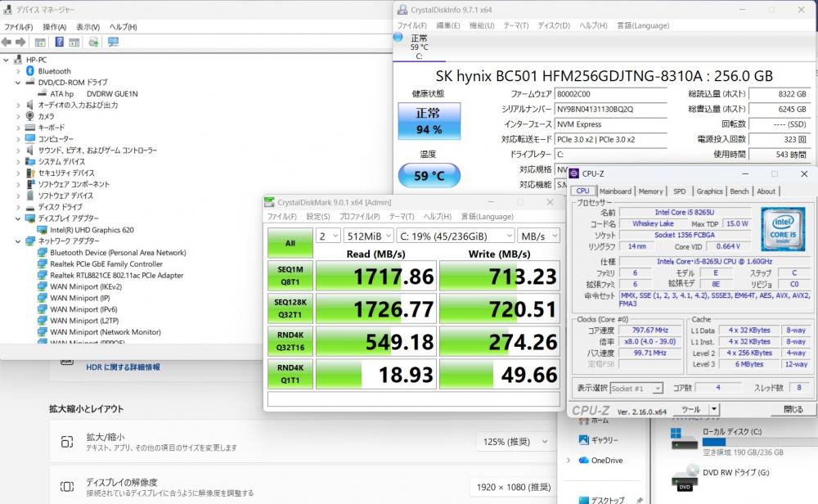Viewport: 818px width, 504px height.
Task: Open the 1920 × 1080 (推奨) resolution dropdown
Action: 514,487
